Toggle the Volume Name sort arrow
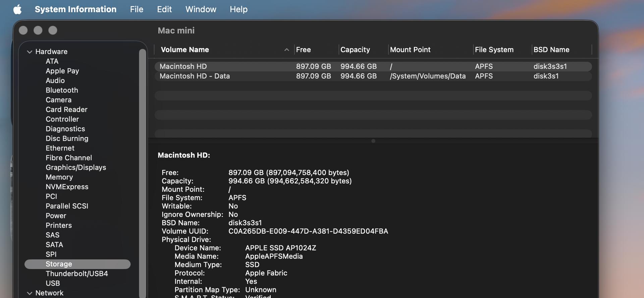Viewport: 644px width, 298px height. (286, 50)
